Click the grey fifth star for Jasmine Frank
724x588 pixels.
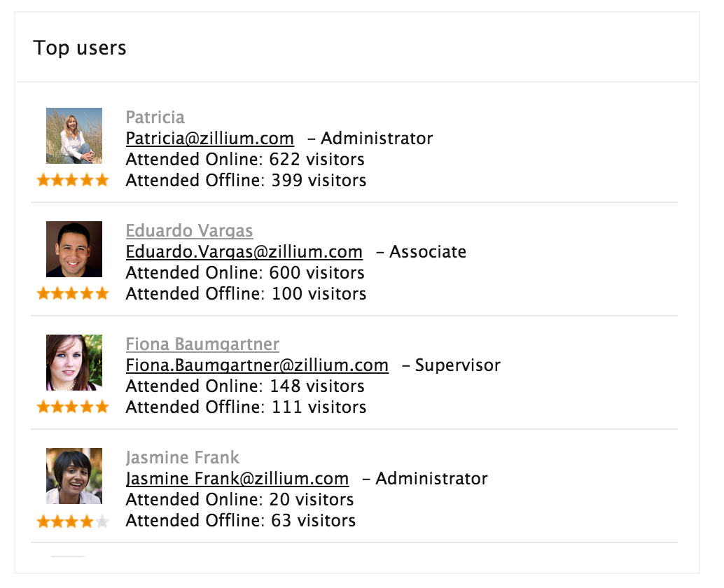point(102,521)
